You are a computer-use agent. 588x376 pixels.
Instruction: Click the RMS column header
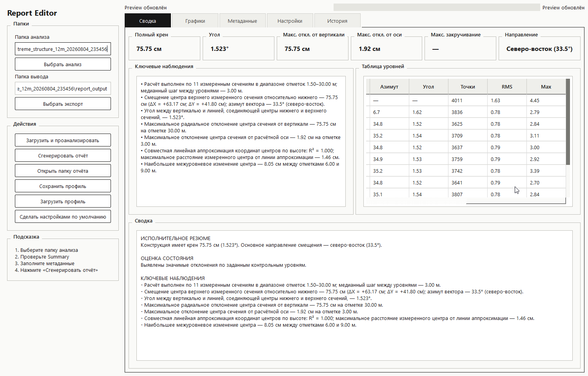[x=507, y=87]
